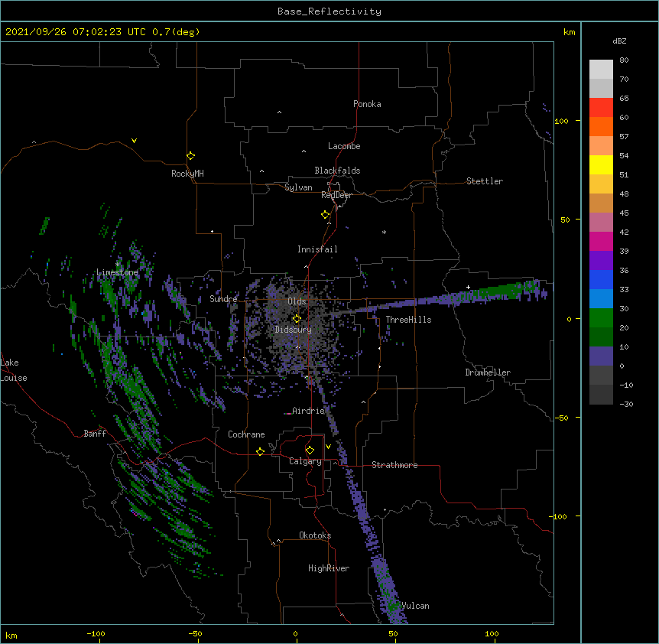The width and height of the screenshot is (659, 644).
Task: Click the asterisk marker above Limestone label
Action: point(118,264)
